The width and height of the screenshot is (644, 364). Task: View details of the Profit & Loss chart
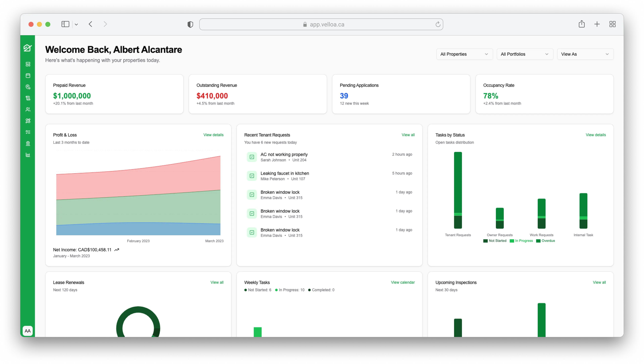click(x=213, y=135)
